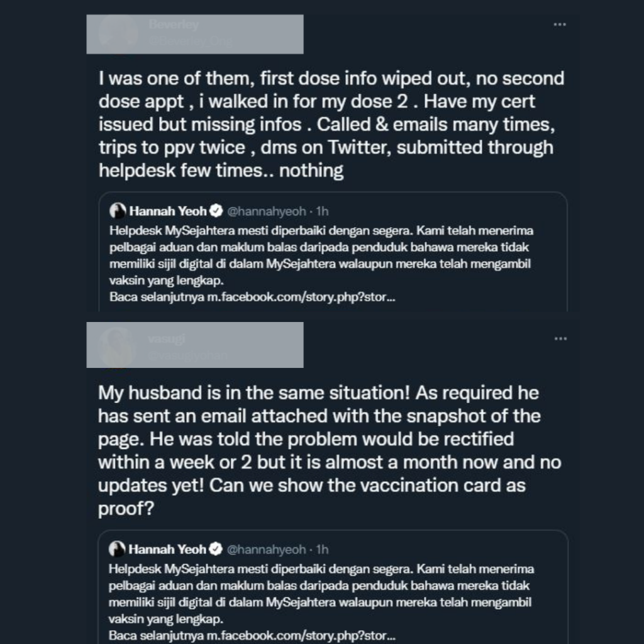Click the blurred profile picture of the 'My husband' tweet author
This screenshot has width=644, height=644.
coord(118,347)
